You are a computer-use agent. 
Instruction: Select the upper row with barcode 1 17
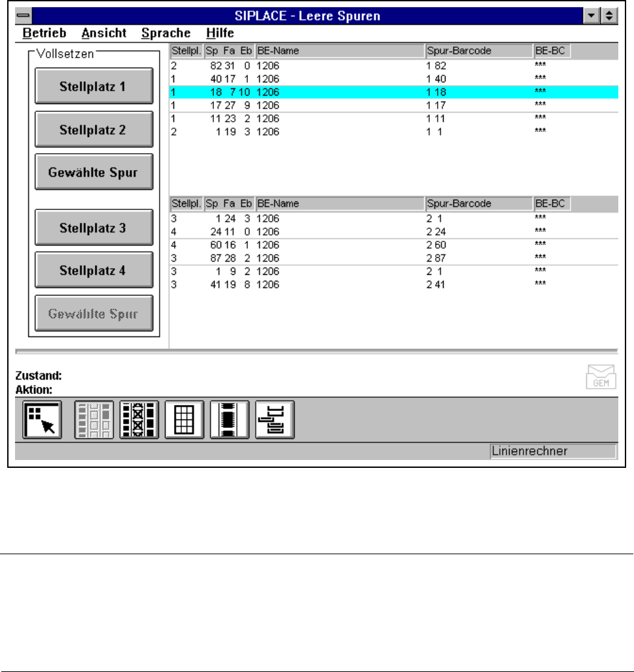click(x=393, y=105)
